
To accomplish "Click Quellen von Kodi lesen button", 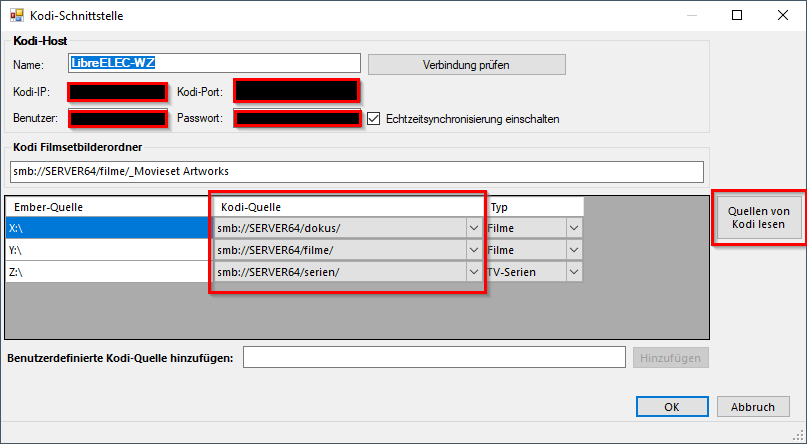I will coord(759,218).
